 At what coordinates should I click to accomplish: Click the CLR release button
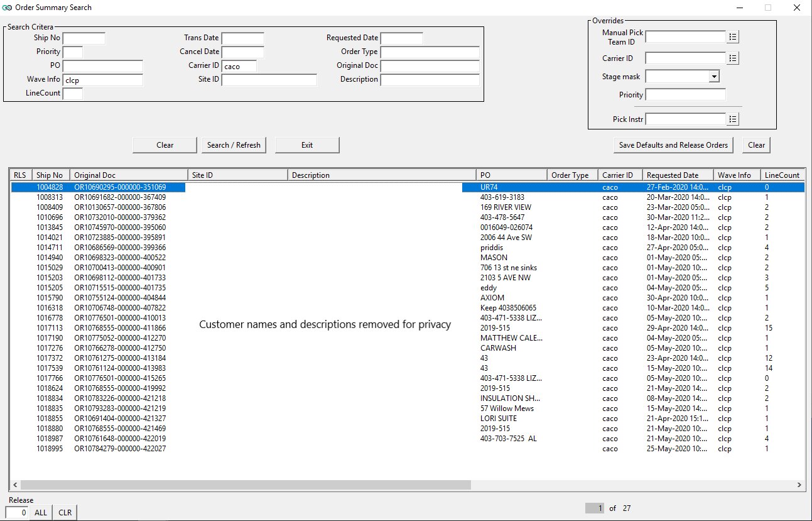pos(65,513)
